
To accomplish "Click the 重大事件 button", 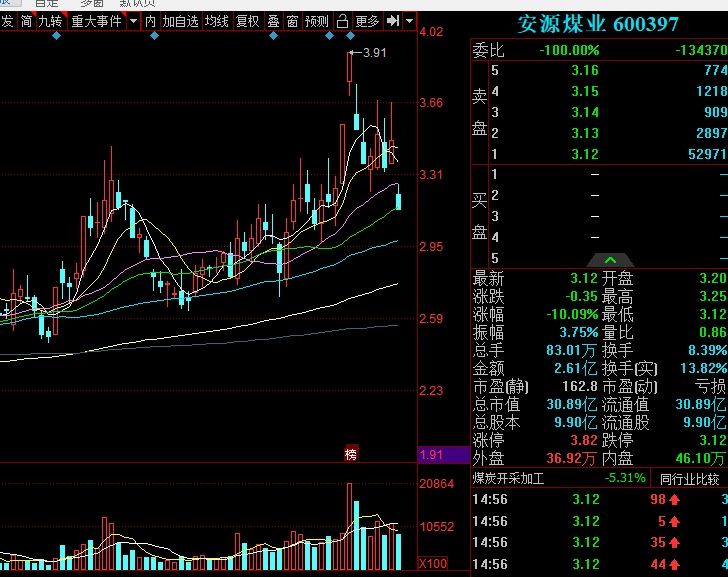I will click(x=97, y=21).
